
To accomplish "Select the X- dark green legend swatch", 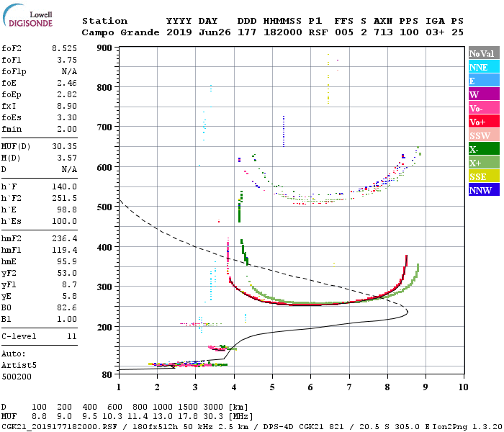I will pyautogui.click(x=484, y=148).
